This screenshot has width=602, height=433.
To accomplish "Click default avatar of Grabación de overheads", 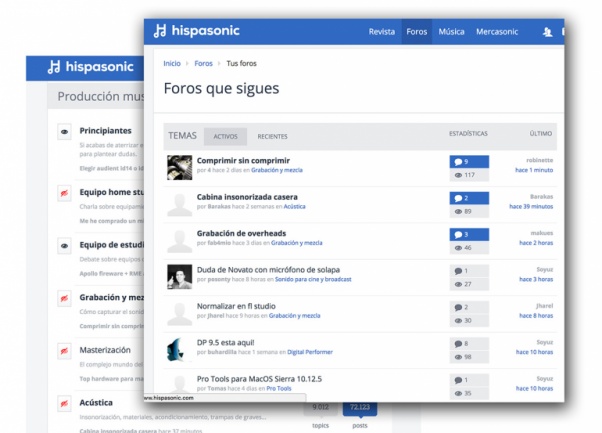I will [x=179, y=240].
